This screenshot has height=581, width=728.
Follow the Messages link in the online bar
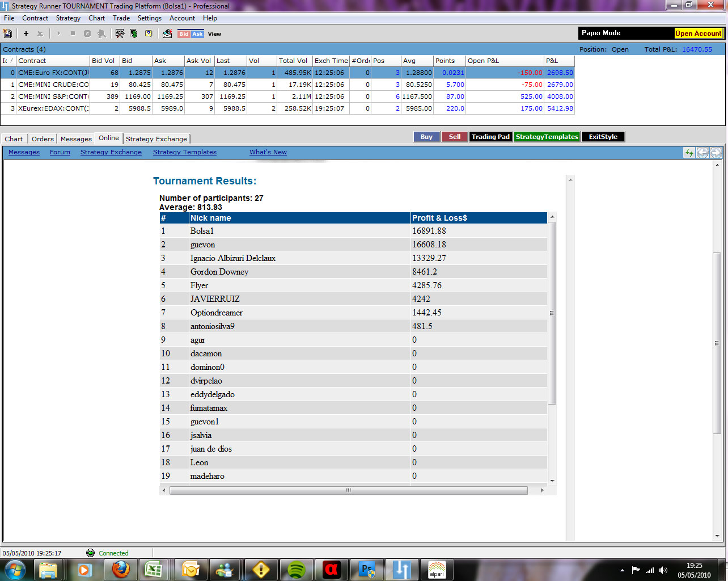click(24, 152)
